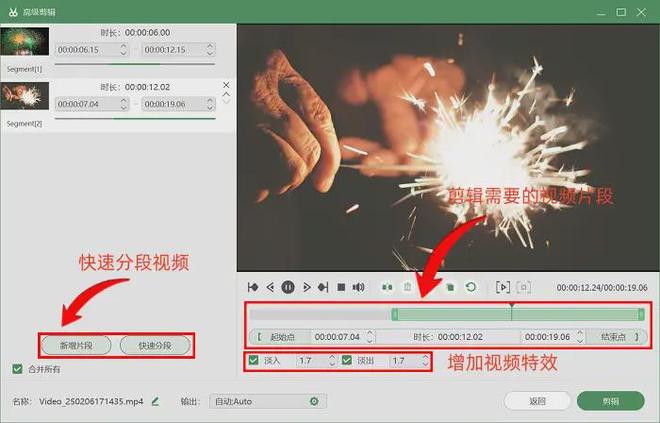Click the file name Video_250206171435.mp4
This screenshot has height=423, width=660.
91,402
